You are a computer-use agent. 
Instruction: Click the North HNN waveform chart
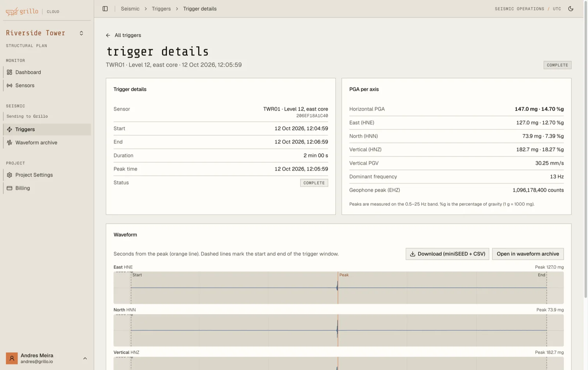(338, 330)
